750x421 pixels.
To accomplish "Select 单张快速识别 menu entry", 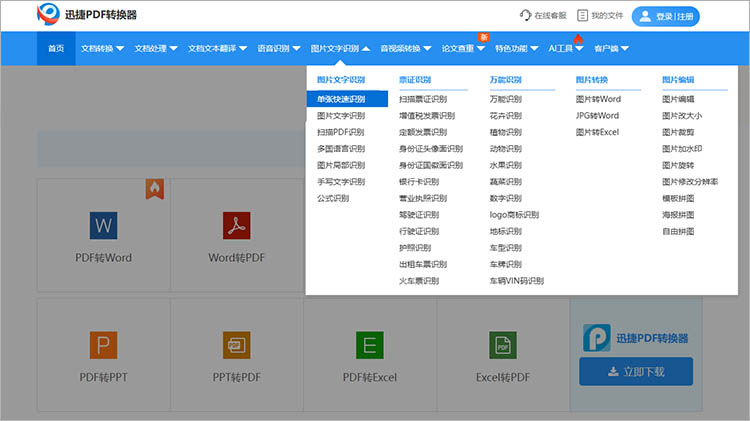I will coord(347,99).
